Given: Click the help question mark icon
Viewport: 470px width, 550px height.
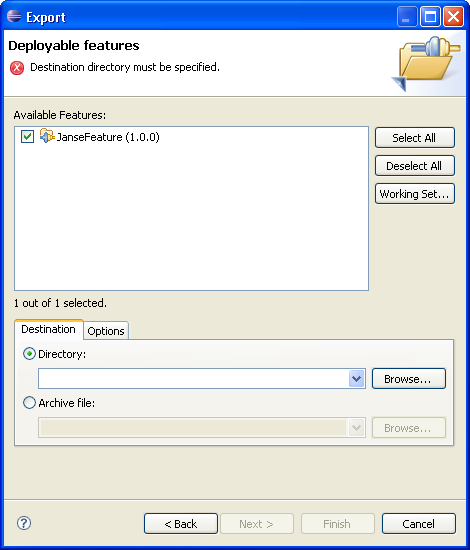Looking at the screenshot, I should point(24,523).
